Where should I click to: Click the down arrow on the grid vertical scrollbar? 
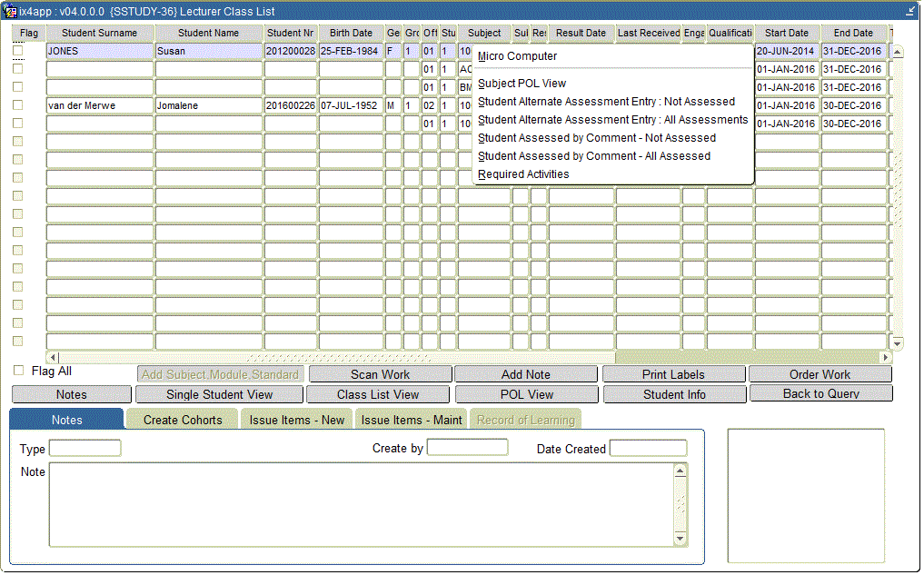point(896,342)
